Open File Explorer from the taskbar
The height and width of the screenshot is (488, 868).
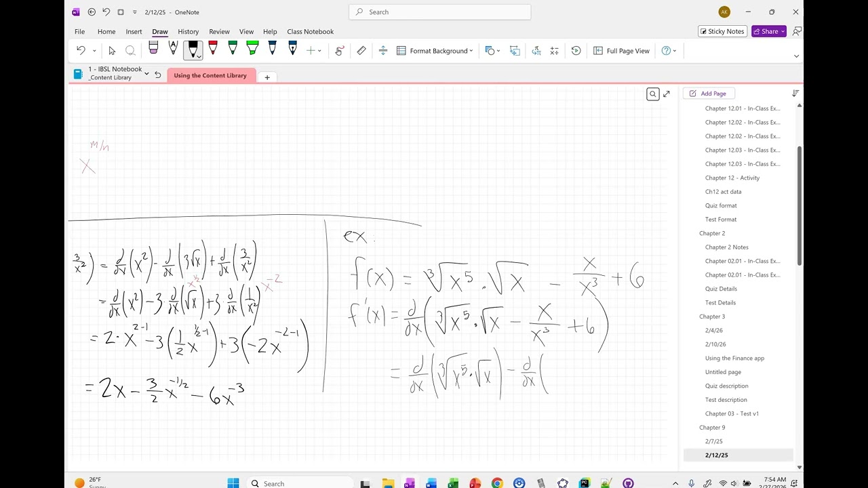tap(388, 483)
